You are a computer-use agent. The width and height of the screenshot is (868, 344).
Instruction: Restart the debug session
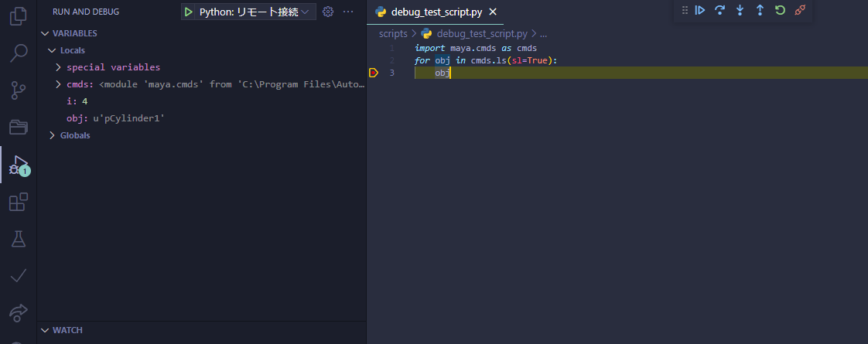click(780, 11)
